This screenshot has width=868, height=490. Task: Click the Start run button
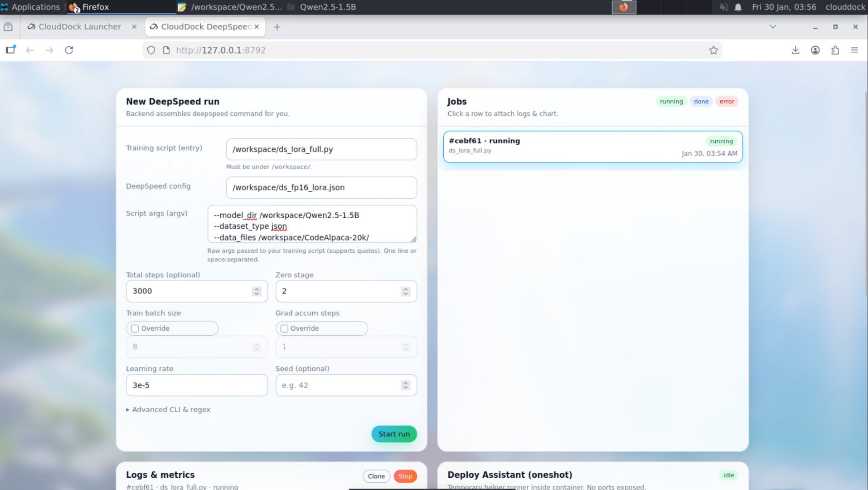(x=393, y=434)
